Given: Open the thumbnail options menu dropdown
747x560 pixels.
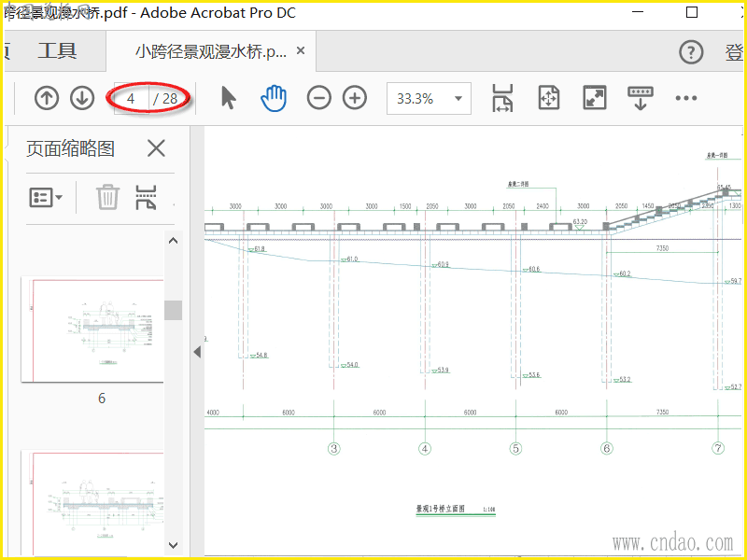Looking at the screenshot, I should click(46, 197).
